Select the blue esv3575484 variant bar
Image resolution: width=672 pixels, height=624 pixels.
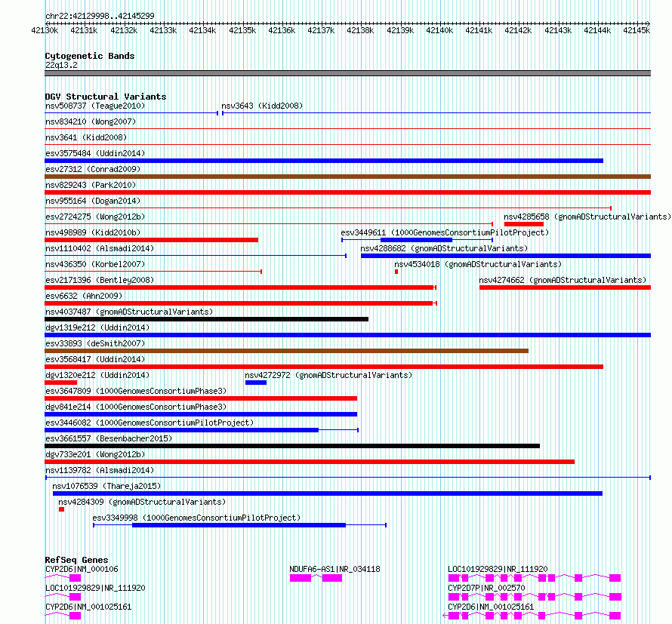click(x=324, y=161)
